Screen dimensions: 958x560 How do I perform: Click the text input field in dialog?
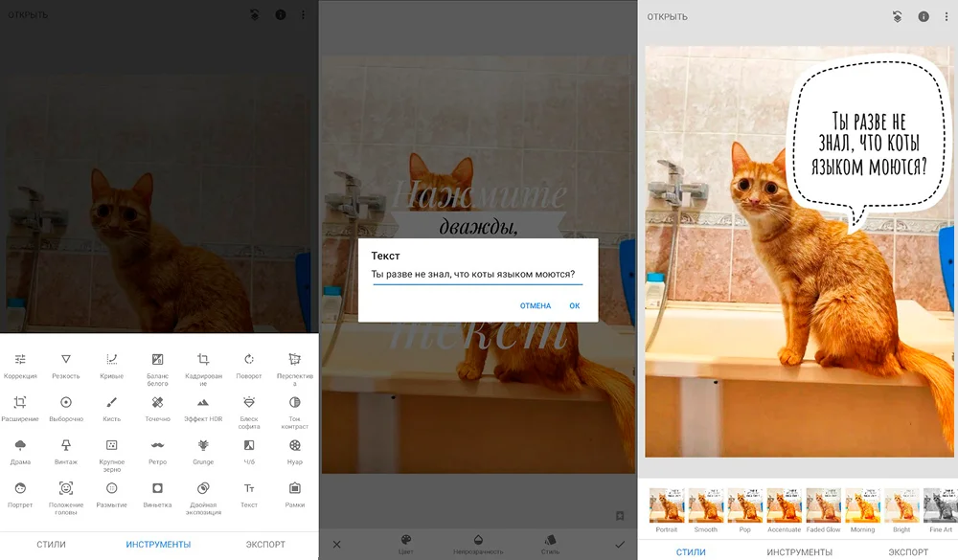pyautogui.click(x=477, y=276)
